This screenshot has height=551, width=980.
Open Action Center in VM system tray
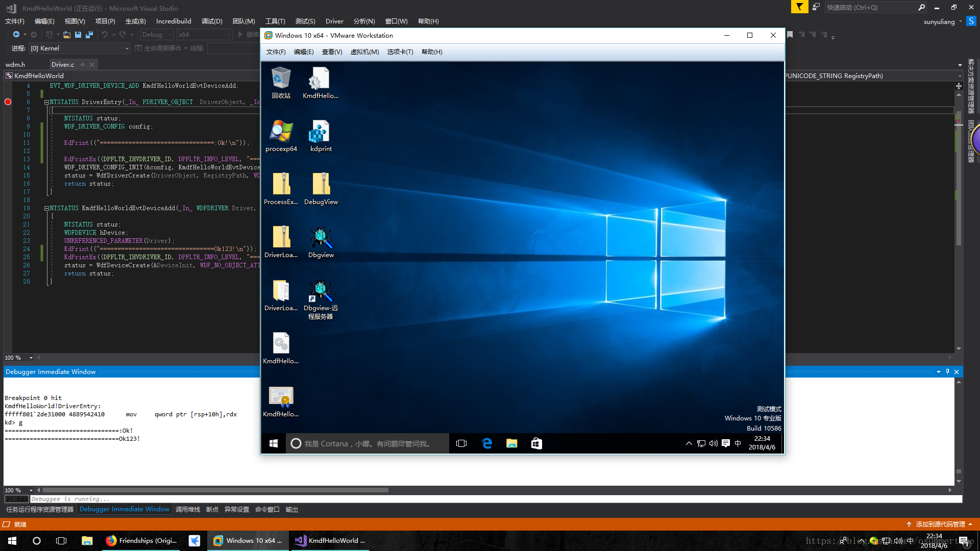pos(725,443)
